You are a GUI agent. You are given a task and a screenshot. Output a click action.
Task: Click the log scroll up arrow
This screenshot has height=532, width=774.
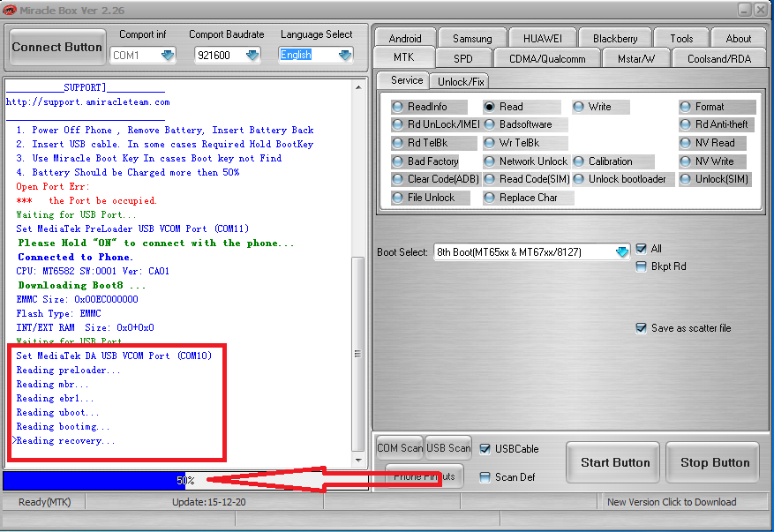point(358,87)
